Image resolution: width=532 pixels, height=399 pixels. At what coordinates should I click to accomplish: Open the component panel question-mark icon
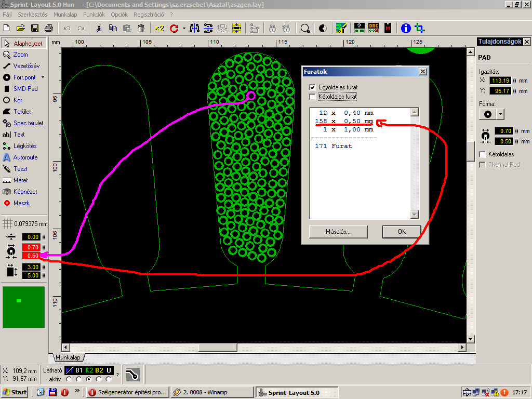[x=360, y=28]
